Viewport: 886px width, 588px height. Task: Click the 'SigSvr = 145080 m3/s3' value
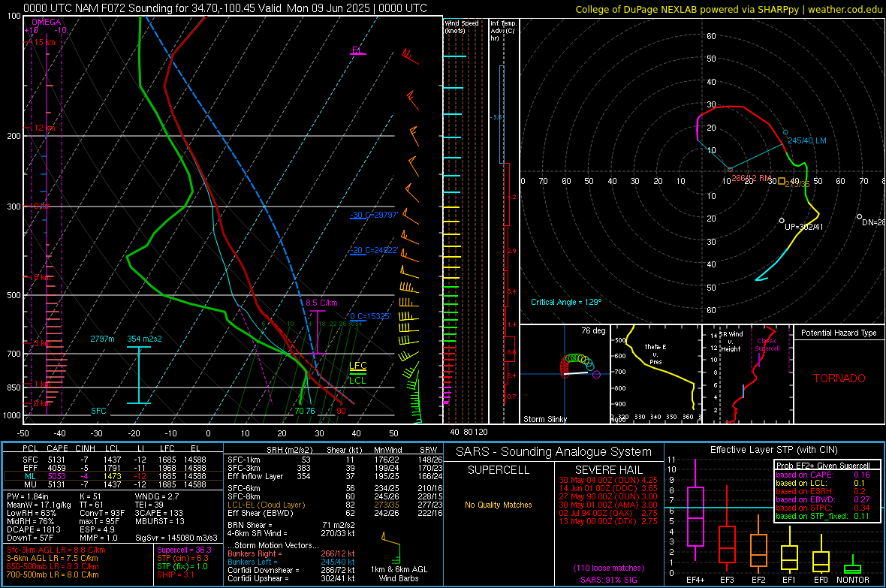tap(176, 538)
